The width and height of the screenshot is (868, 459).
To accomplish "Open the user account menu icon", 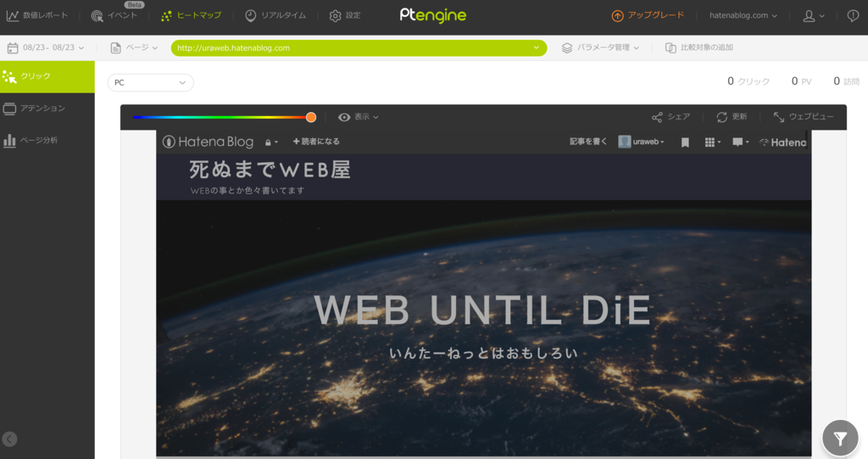I will (813, 16).
